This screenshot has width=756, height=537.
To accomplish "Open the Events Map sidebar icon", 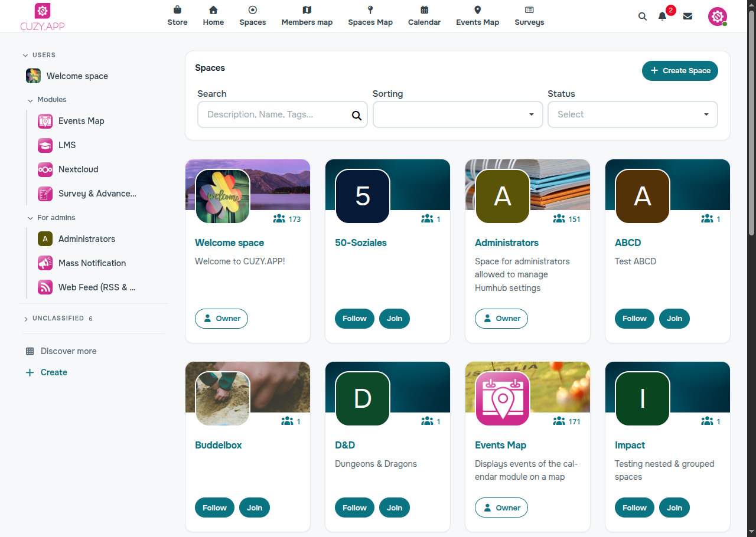I will 45,121.
